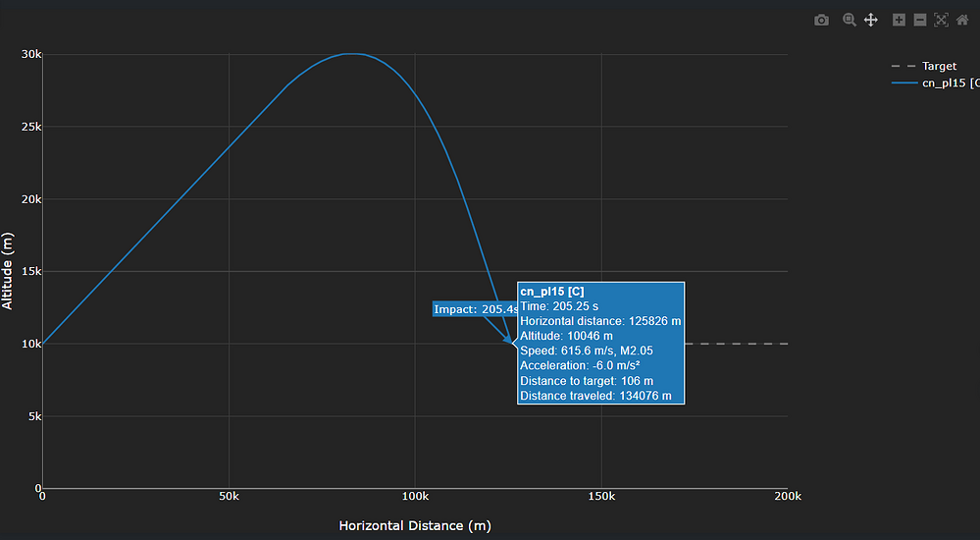Click the 30k y-axis tick label
This screenshot has width=980, height=540.
pyautogui.click(x=31, y=54)
